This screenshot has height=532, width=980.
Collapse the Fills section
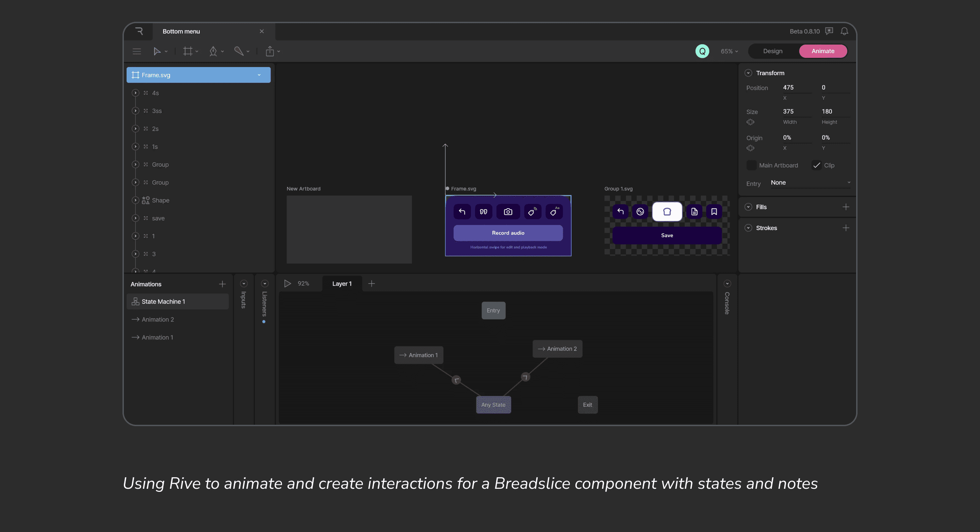pos(748,207)
